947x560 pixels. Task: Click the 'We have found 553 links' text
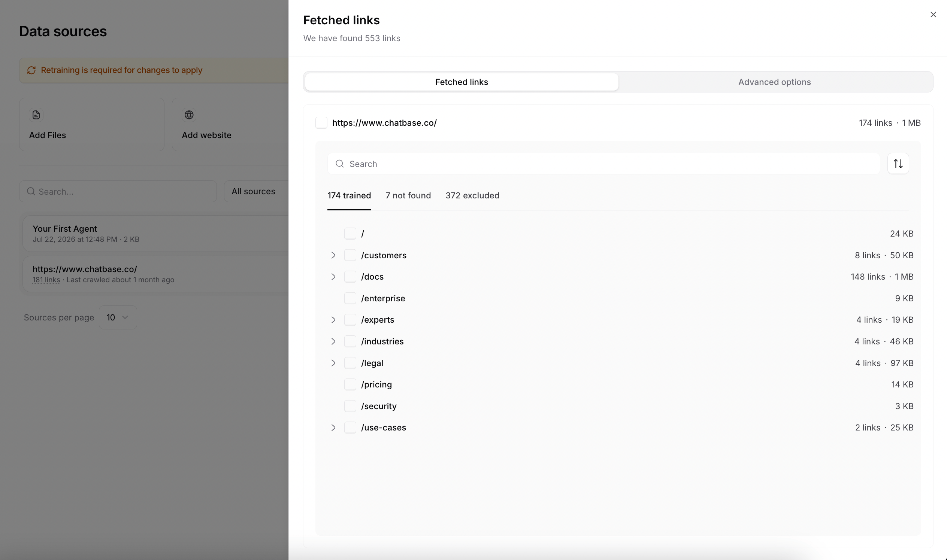(x=351, y=38)
